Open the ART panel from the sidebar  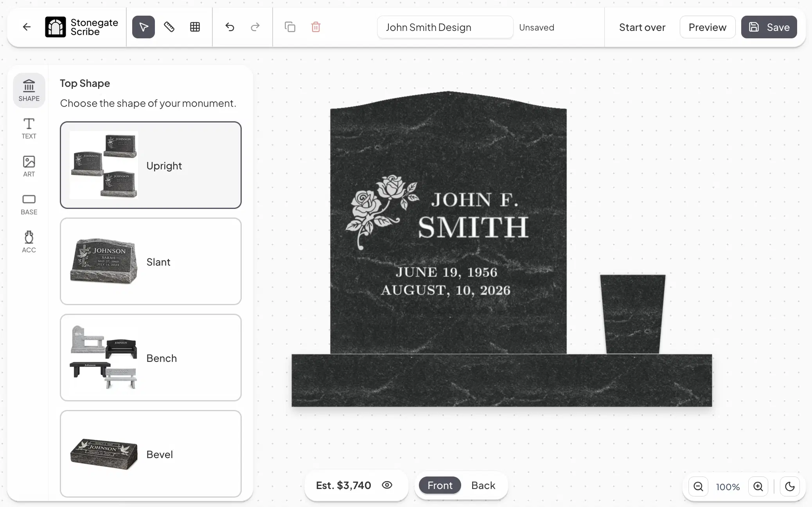pos(29,166)
